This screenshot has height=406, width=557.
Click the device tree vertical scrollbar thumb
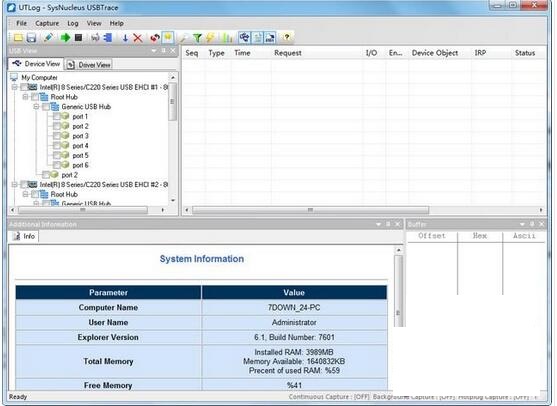click(x=172, y=102)
